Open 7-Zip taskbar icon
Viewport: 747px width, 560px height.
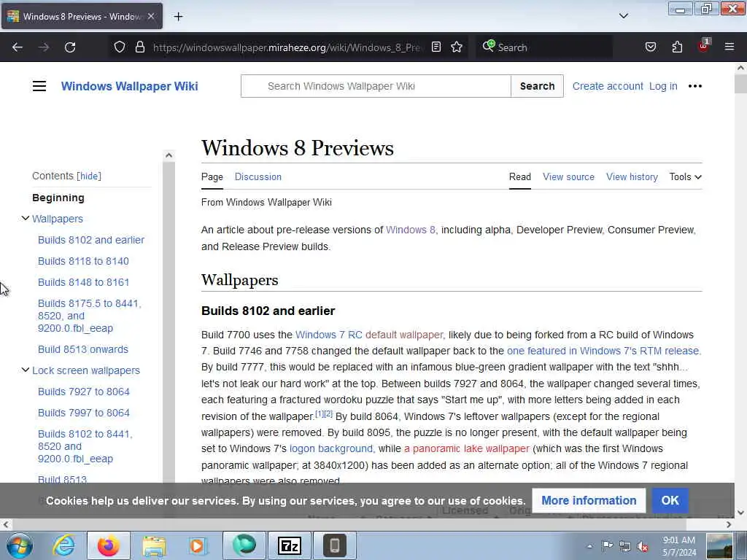tap(290, 545)
